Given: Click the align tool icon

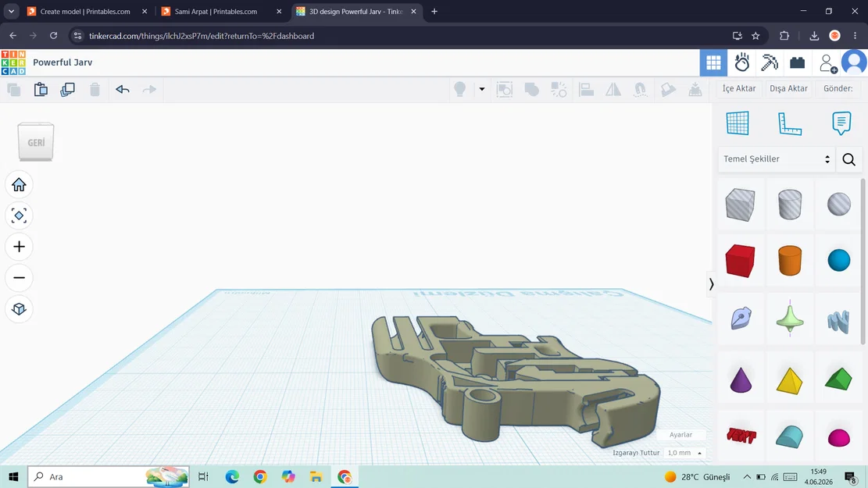Looking at the screenshot, I should [586, 89].
